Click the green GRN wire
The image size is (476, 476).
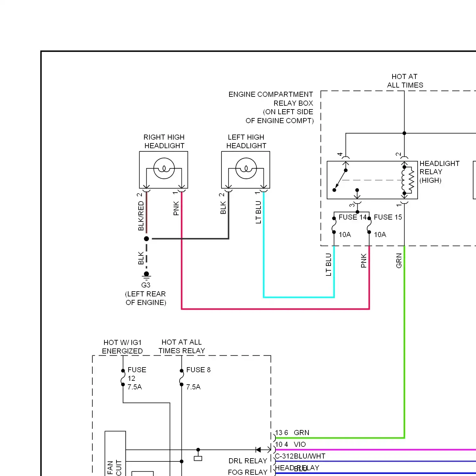(x=404, y=343)
